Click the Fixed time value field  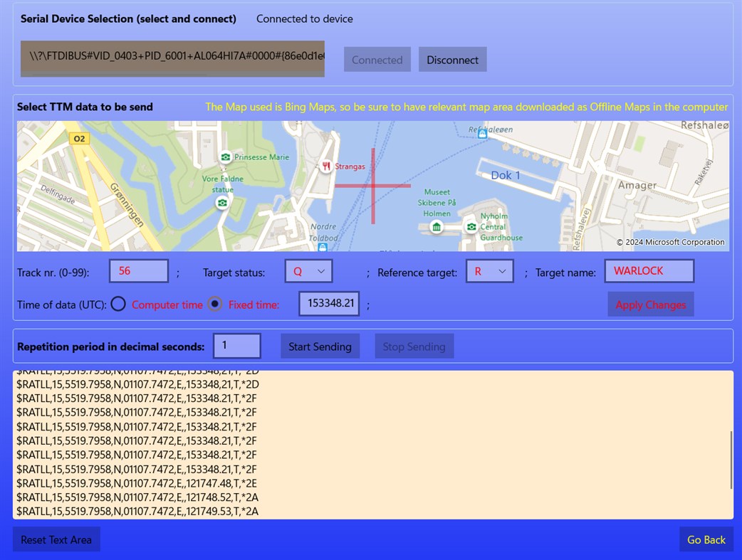point(330,303)
